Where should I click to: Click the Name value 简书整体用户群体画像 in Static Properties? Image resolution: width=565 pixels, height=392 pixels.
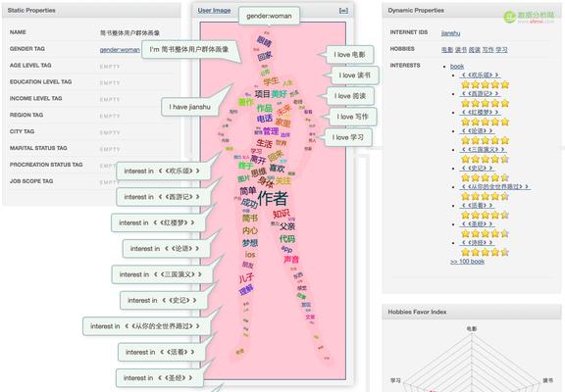coord(129,33)
